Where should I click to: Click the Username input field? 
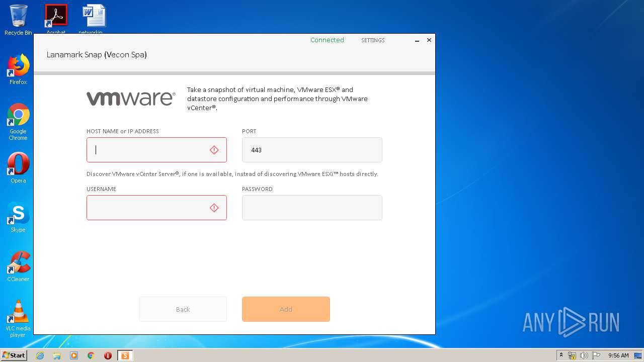156,208
